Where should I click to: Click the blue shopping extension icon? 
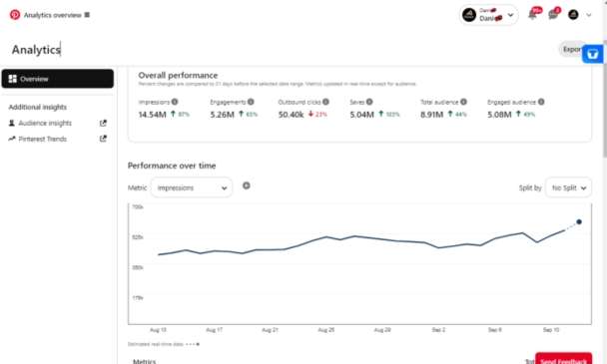pos(593,54)
